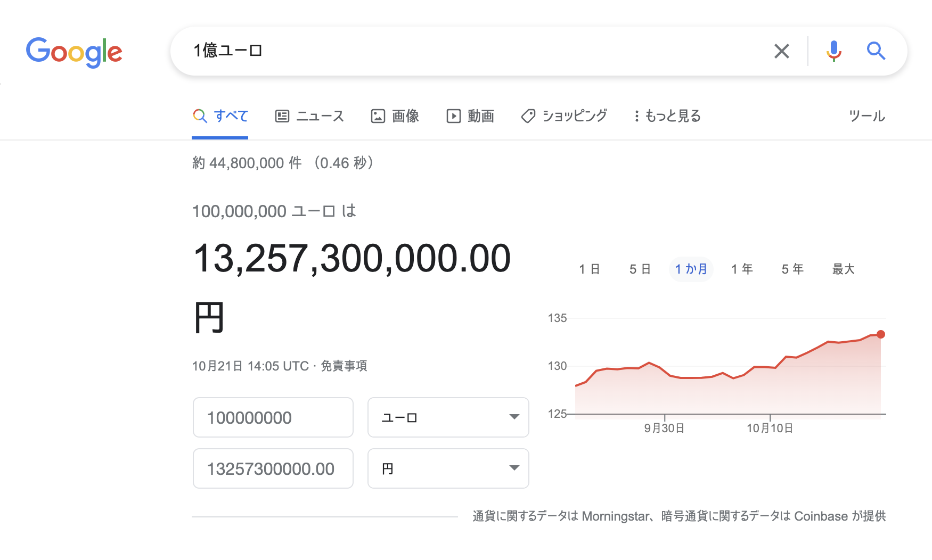Click the Google logo
Screen dimensions: 932x560
pyautogui.click(x=74, y=52)
